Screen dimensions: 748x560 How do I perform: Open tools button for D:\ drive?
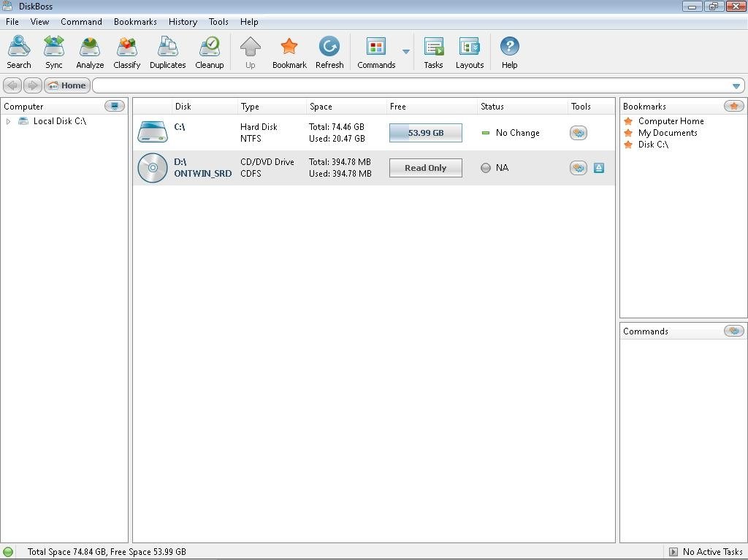pyautogui.click(x=579, y=167)
